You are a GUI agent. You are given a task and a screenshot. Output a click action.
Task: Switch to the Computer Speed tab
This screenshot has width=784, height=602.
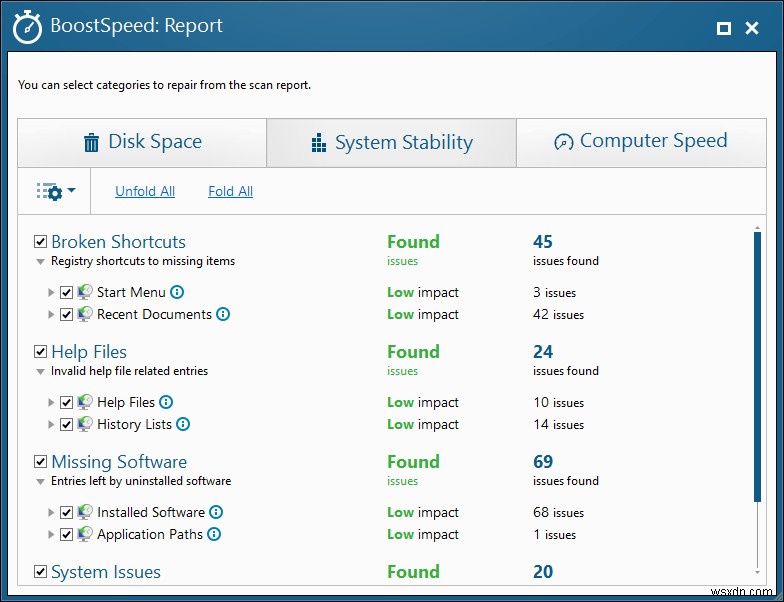641,142
